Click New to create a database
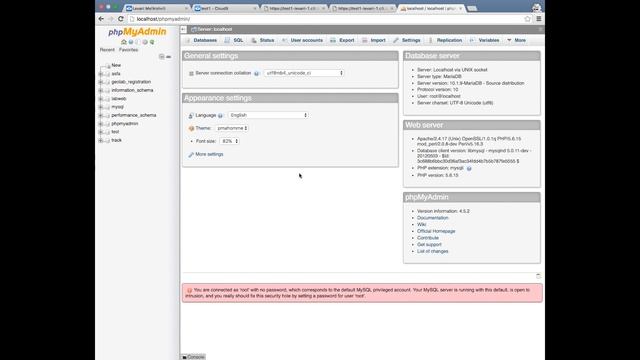Image resolution: width=640 pixels, height=360 pixels. click(116, 65)
